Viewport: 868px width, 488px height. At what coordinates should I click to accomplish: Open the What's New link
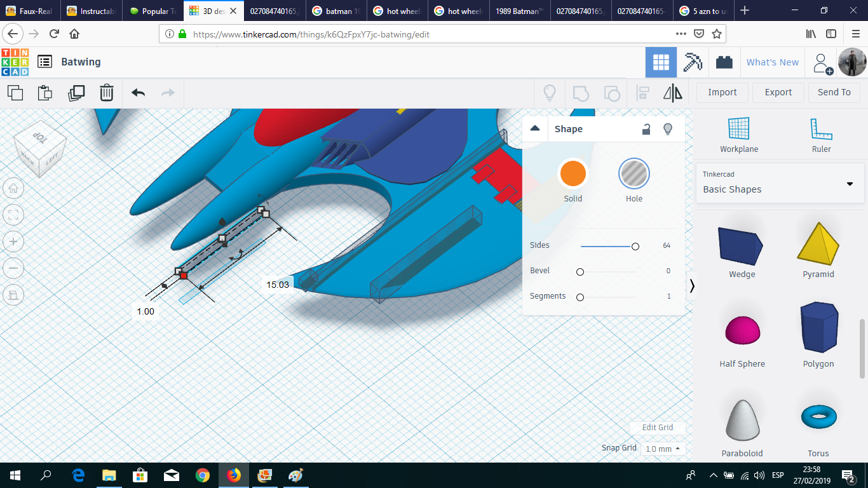click(x=773, y=62)
